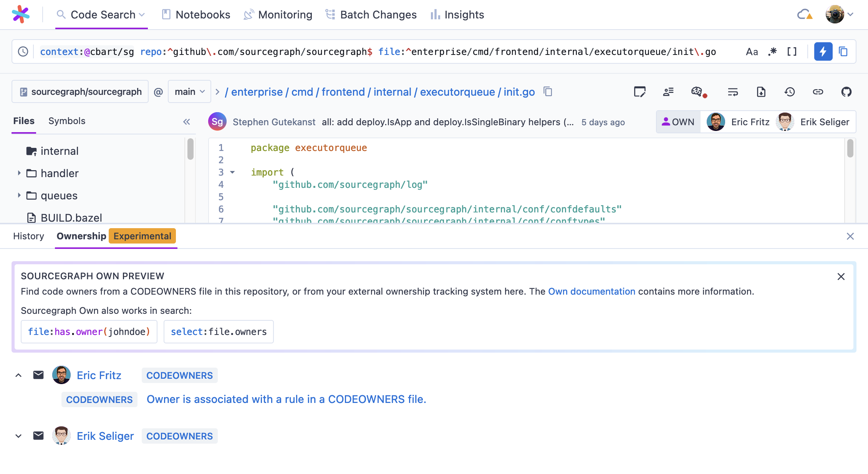Expand Erik Seliger ownership details
The height and width of the screenshot is (474, 868).
tap(18, 436)
